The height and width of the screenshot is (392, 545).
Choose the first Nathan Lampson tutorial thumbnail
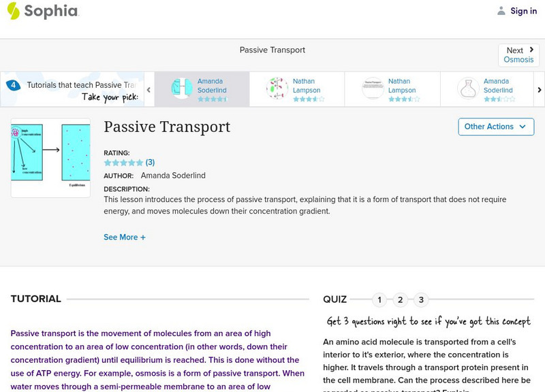pos(277,88)
